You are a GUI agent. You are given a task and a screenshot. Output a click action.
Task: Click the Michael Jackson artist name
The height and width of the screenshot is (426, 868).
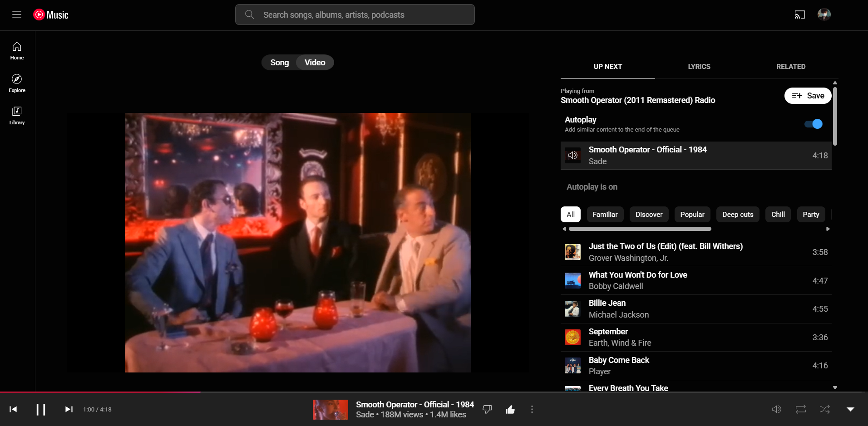(618, 315)
